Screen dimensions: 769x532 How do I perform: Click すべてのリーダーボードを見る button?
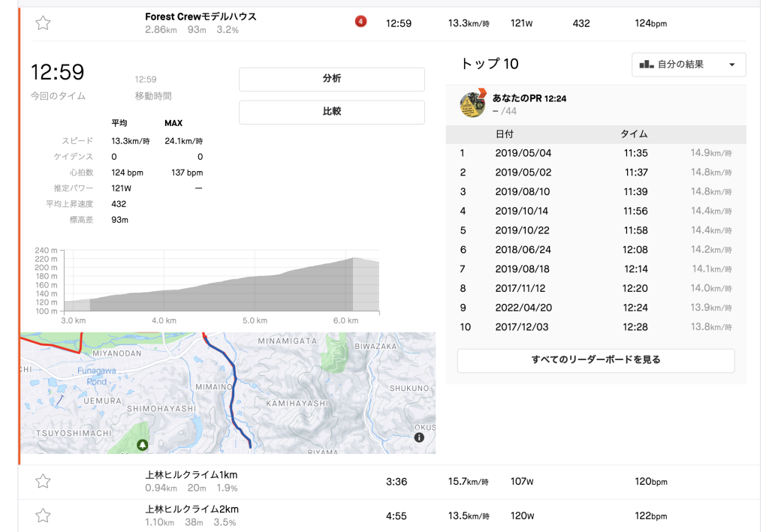(596, 360)
